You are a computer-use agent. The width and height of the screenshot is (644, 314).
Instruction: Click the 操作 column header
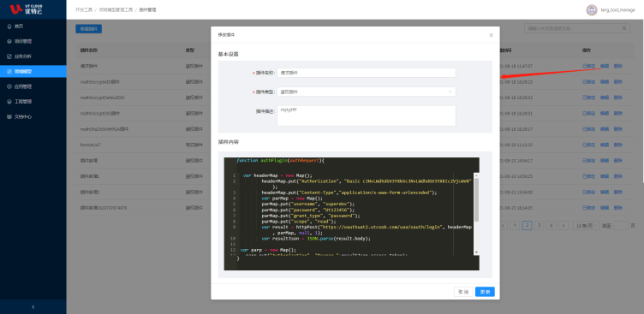pyautogui.click(x=587, y=50)
